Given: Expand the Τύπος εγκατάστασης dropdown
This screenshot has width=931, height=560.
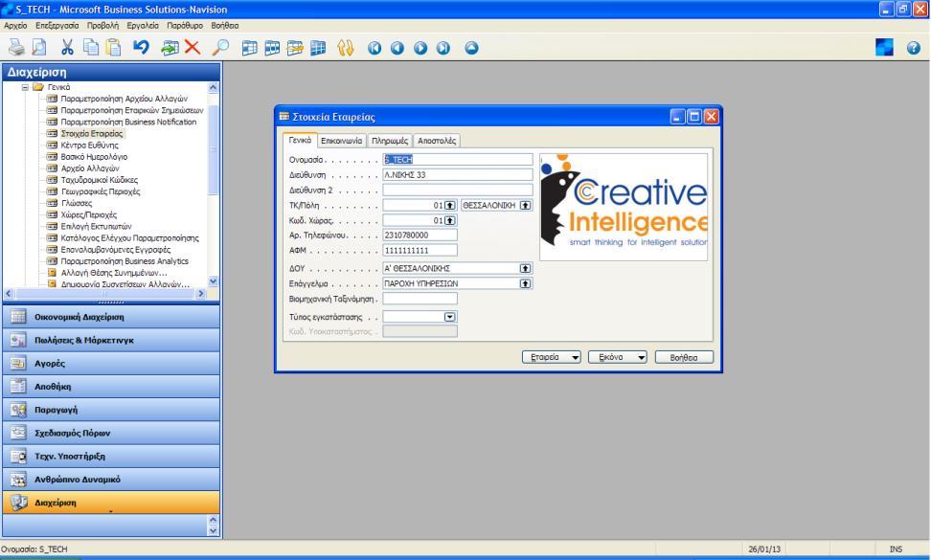Looking at the screenshot, I should [x=450, y=317].
